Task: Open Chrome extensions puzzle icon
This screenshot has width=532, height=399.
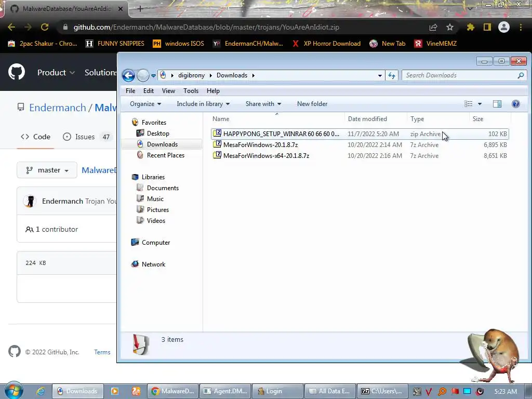Action: (471, 27)
